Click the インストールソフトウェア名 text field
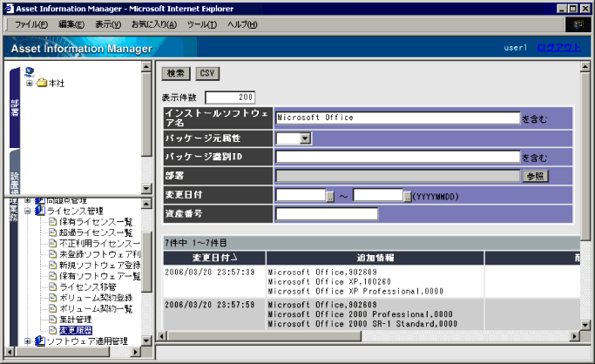This screenshot has height=364, width=595. (x=397, y=118)
